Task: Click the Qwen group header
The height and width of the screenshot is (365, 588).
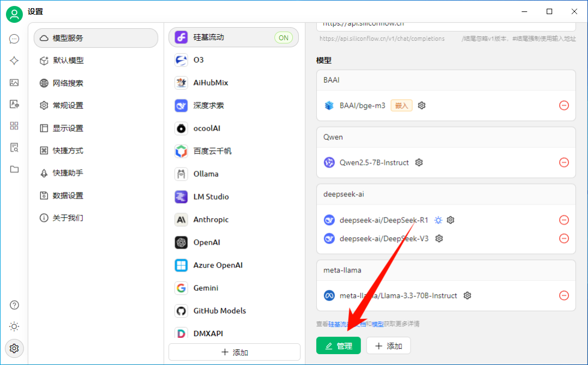Action: point(446,137)
